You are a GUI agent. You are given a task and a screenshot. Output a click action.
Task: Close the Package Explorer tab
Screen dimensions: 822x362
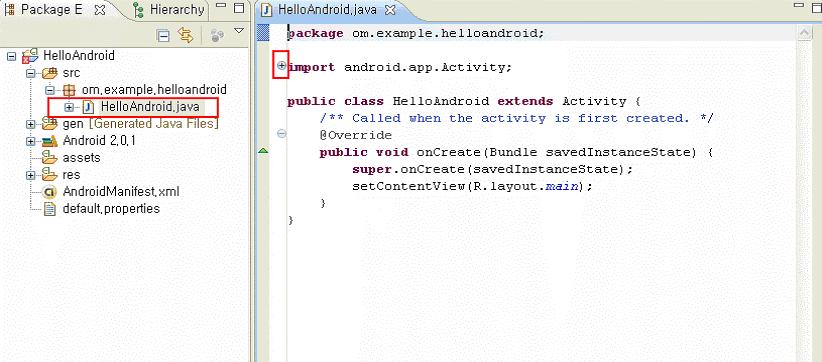(x=101, y=9)
